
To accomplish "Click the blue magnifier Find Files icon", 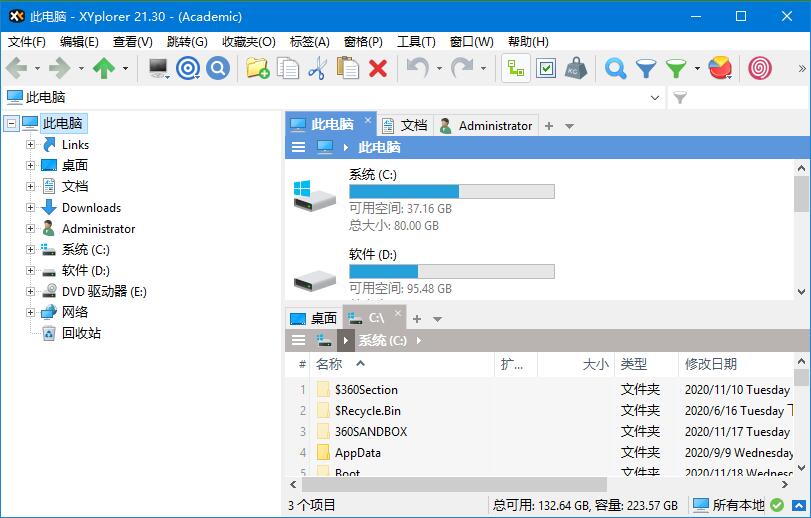I will 615,68.
